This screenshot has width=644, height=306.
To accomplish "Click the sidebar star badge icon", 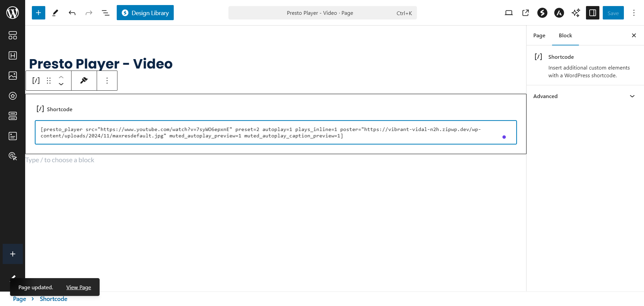I will (x=13, y=96).
